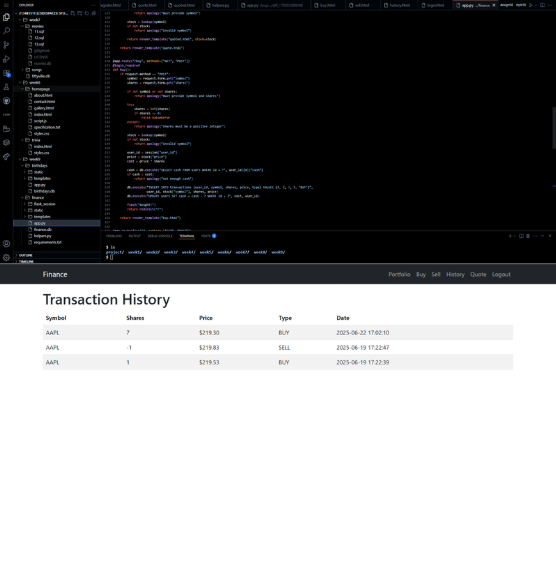Switch to the Problems panel tab
Image resolution: width=556 pixels, height=581 pixels.
[114, 236]
